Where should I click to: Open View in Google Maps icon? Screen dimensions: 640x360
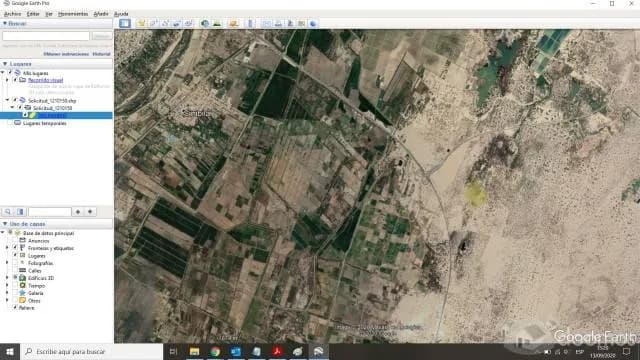pyautogui.click(x=302, y=23)
